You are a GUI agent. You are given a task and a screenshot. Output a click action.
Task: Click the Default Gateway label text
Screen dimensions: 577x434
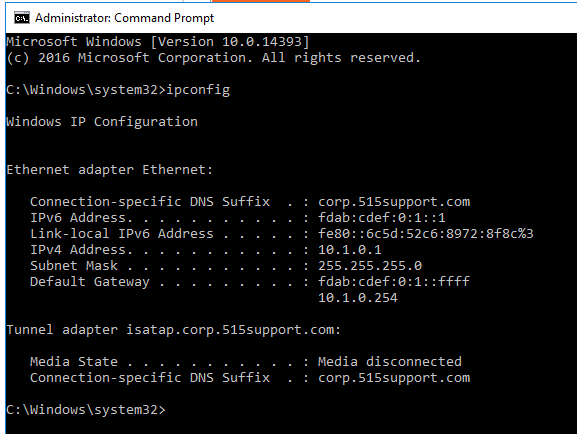[x=90, y=282]
